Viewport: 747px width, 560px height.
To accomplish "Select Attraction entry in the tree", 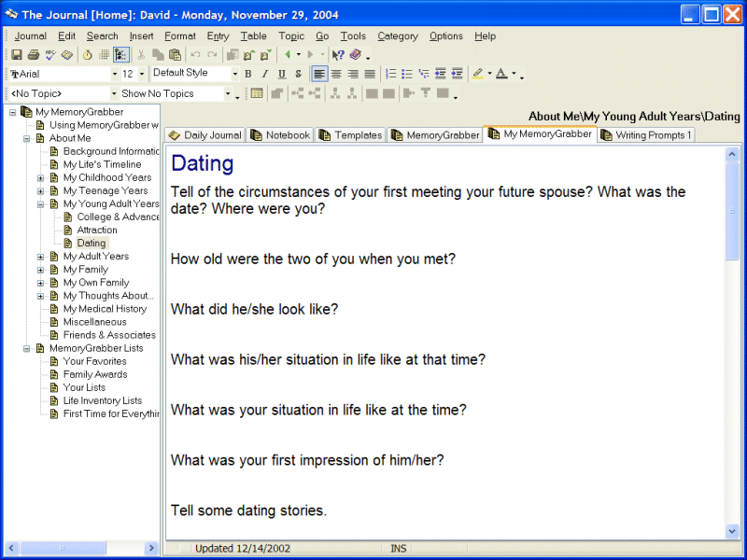I will [x=97, y=230].
